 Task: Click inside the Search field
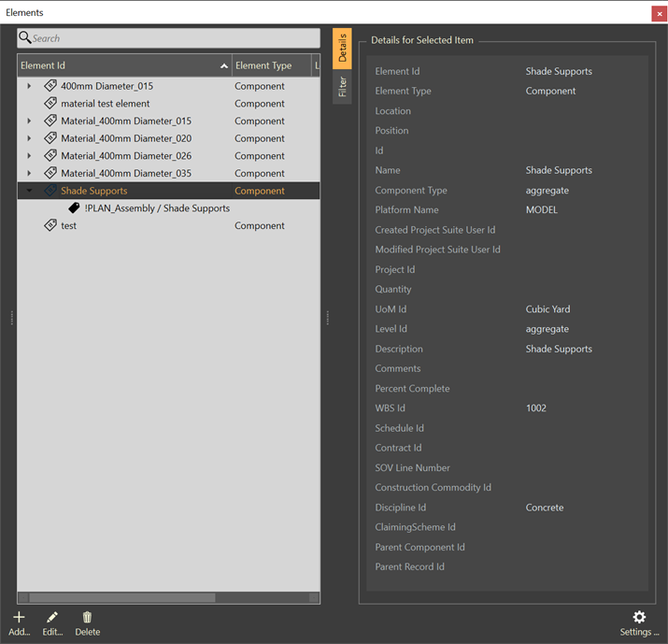tap(173, 38)
